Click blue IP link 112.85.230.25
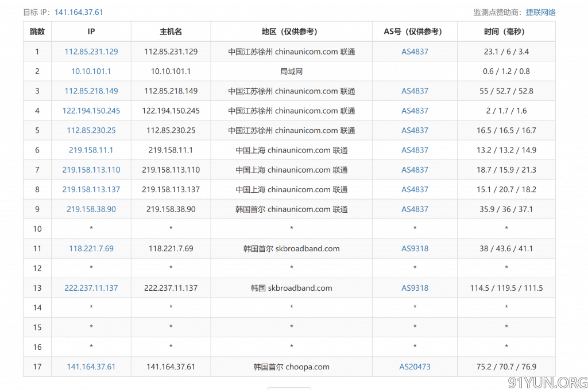This screenshot has width=588, height=390. pos(91,130)
